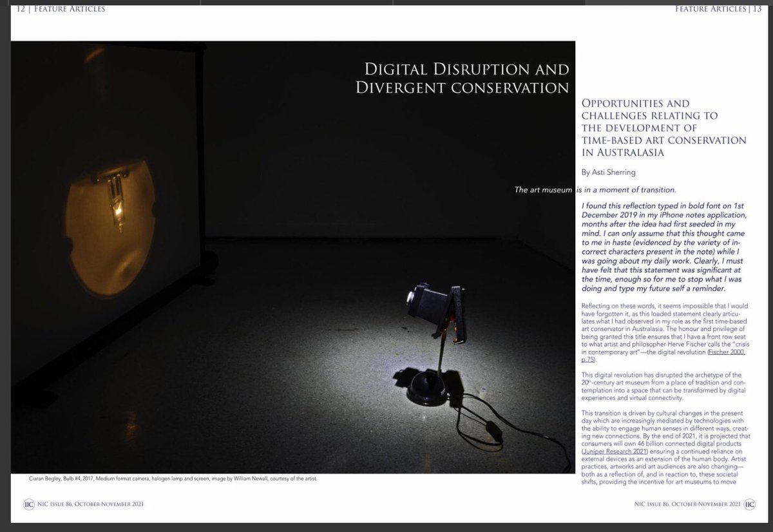The width and height of the screenshot is (773, 532).
Task: Click right footer 'NiC Issue 86, October-November 2021'
Action: pos(686,505)
